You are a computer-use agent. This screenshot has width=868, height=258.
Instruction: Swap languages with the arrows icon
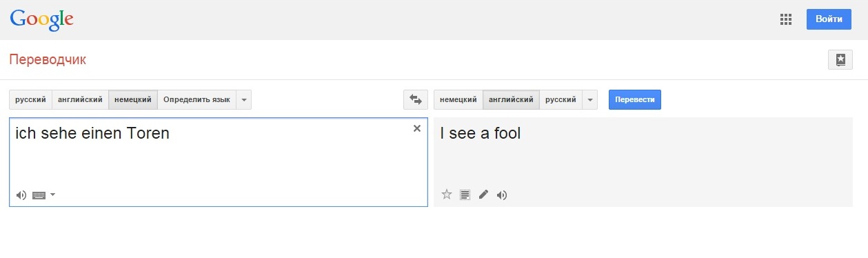[x=416, y=99]
